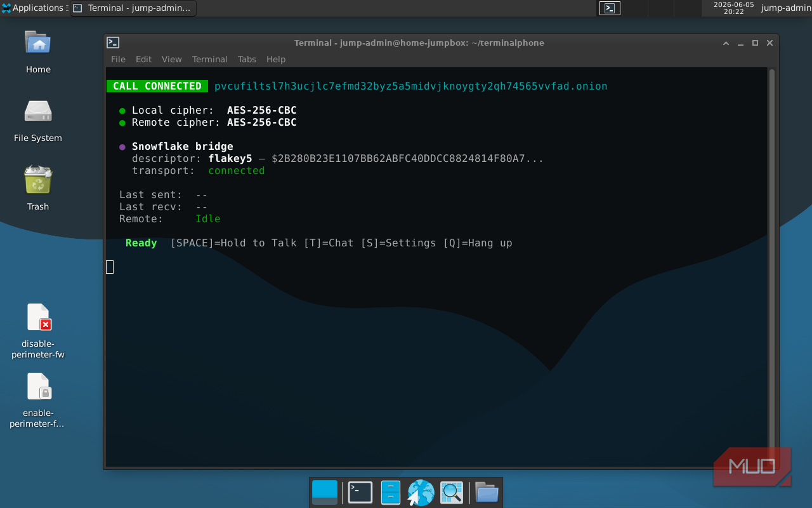The image size is (812, 508).
Task: Roll up the Terminal window
Action: [726, 43]
